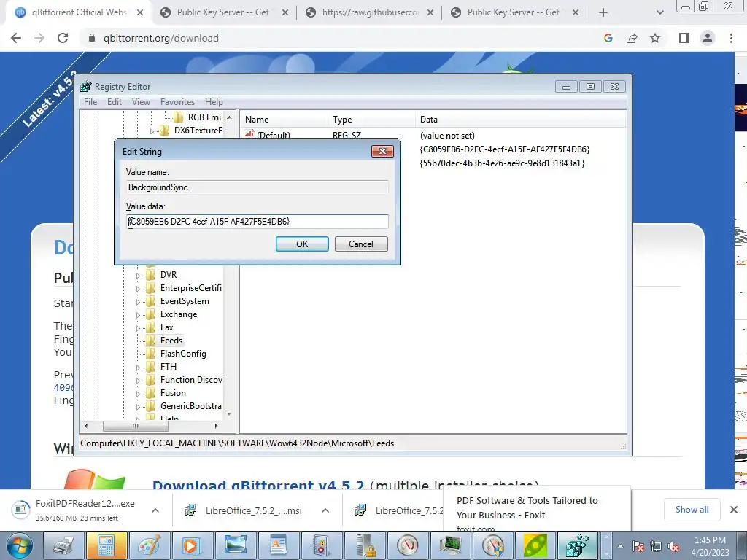The width and height of the screenshot is (747, 560).
Task: Open Paint from the taskbar
Action: coord(149,545)
